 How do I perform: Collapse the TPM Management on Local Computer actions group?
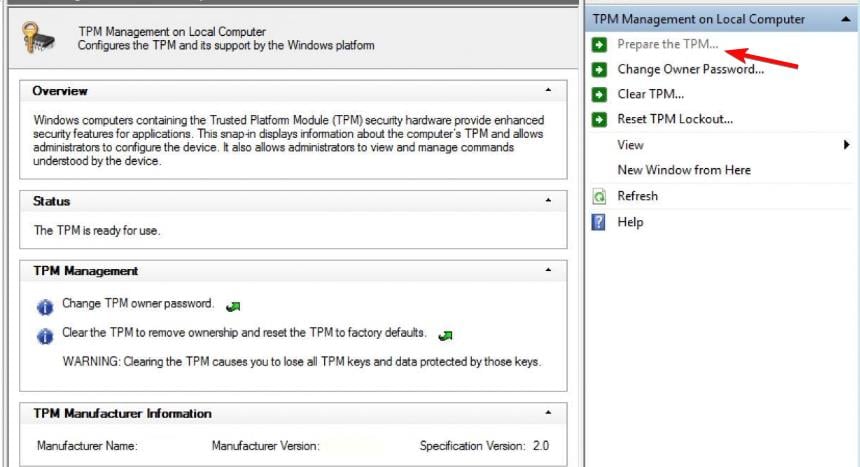click(846, 19)
